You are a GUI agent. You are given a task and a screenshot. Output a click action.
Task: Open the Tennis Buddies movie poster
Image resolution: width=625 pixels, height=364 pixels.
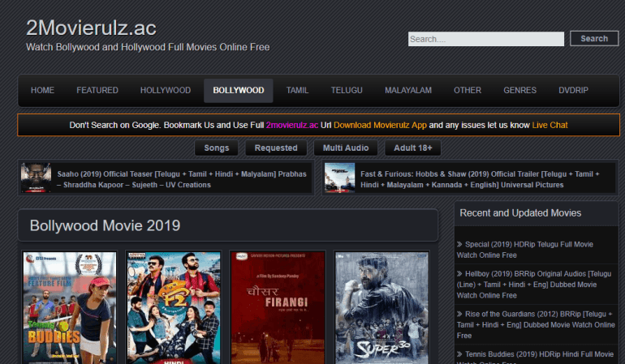pyautogui.click(x=69, y=307)
